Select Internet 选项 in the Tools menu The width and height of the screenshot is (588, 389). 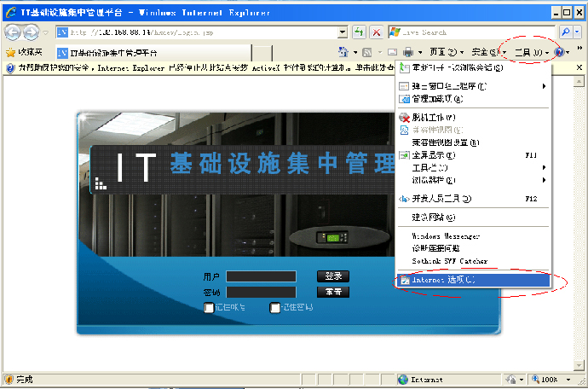pyautogui.click(x=443, y=280)
